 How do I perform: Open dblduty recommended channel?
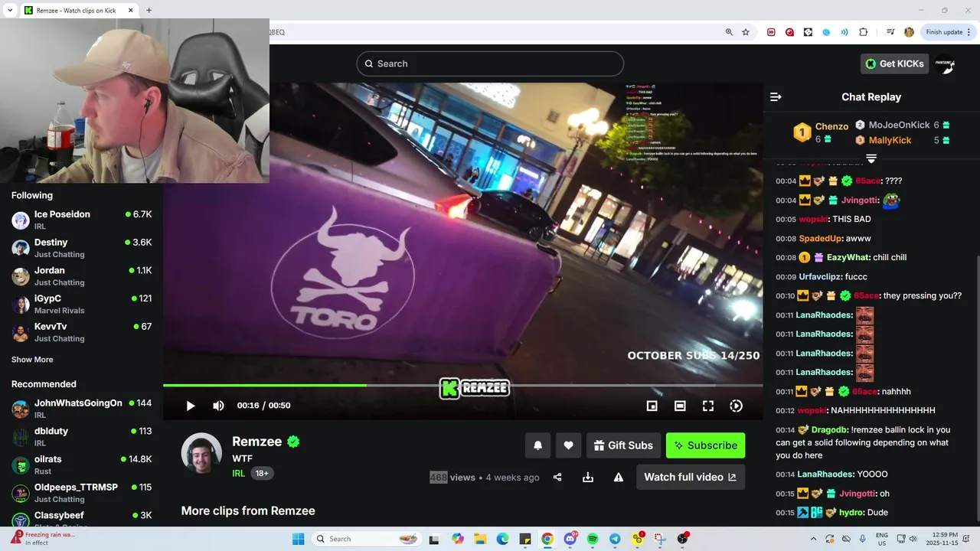click(x=81, y=437)
